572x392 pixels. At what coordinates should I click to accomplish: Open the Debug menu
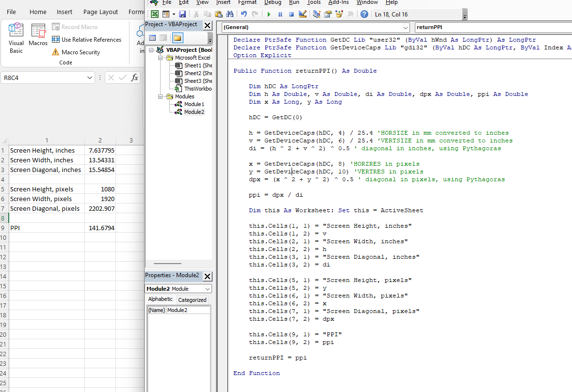(273, 2)
